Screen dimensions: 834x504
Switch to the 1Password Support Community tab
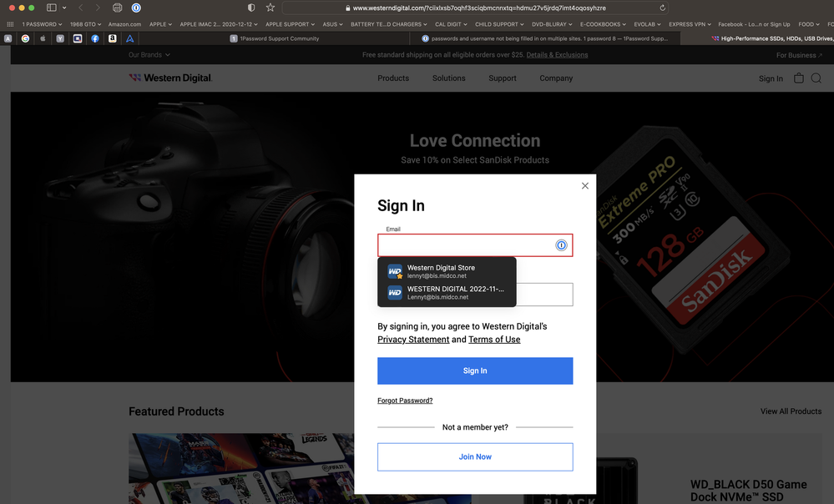pos(280,38)
